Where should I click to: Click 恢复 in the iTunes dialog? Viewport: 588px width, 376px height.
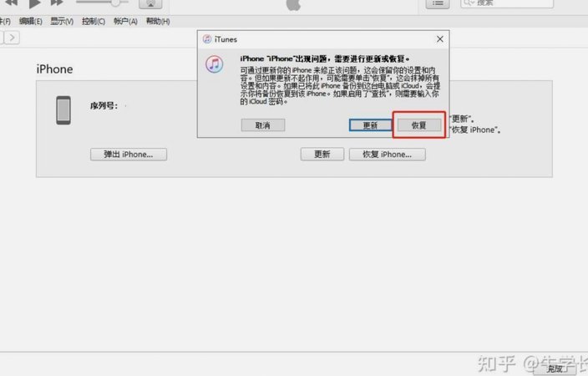pos(419,125)
